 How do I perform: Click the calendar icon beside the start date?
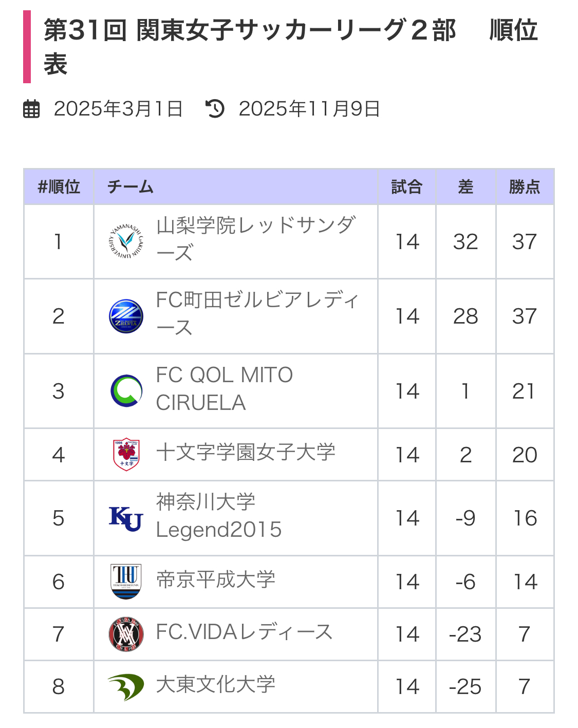31,109
